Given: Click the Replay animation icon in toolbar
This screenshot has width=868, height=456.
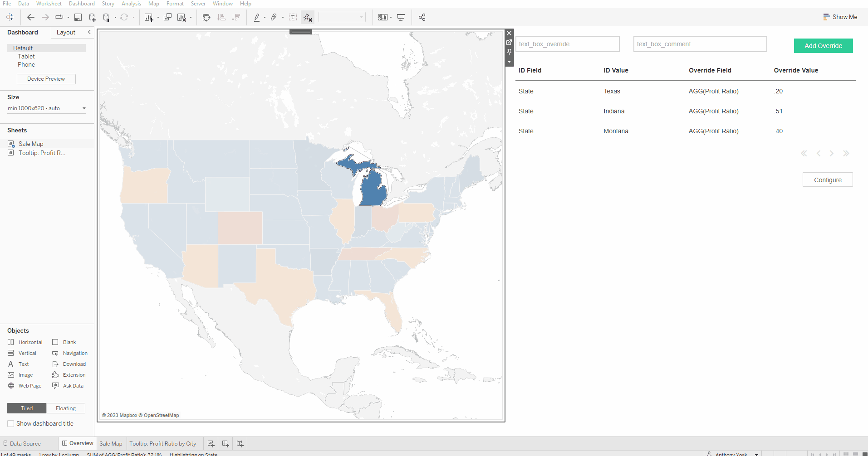Looking at the screenshot, I should [x=59, y=17].
